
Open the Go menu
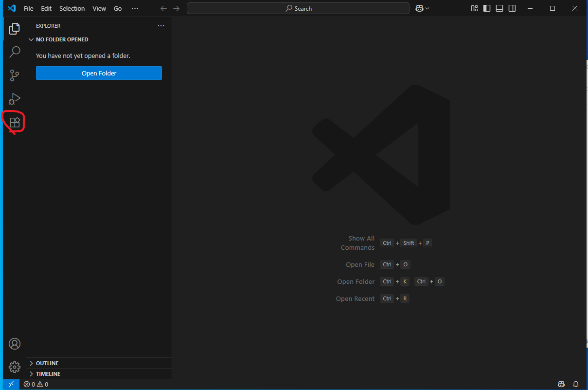pyautogui.click(x=118, y=8)
